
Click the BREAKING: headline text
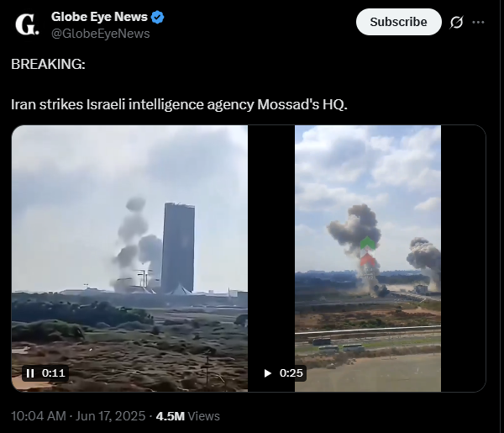tap(48, 64)
